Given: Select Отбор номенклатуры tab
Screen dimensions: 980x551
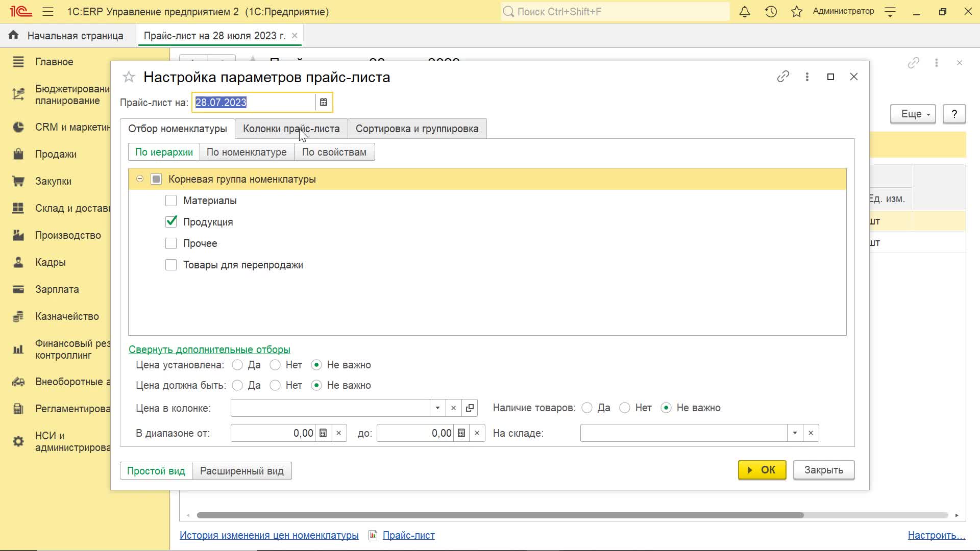Looking at the screenshot, I should tap(178, 129).
